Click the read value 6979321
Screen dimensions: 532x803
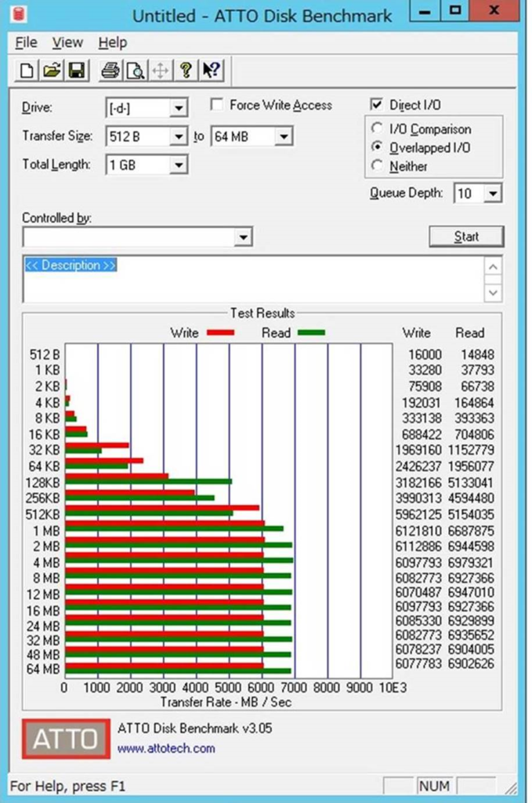tap(471, 563)
